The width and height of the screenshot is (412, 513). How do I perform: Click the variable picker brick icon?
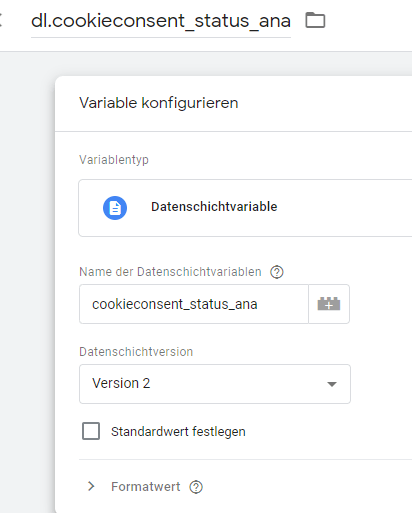point(329,304)
